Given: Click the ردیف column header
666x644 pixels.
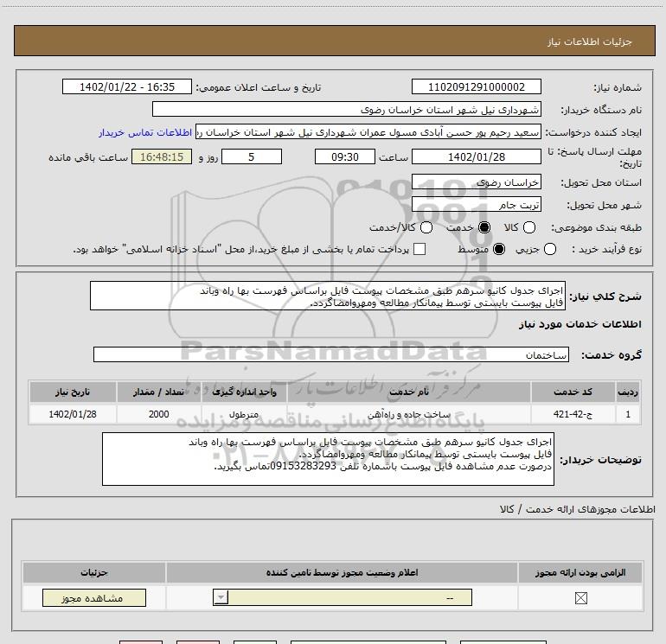Looking at the screenshot, I should point(628,392).
